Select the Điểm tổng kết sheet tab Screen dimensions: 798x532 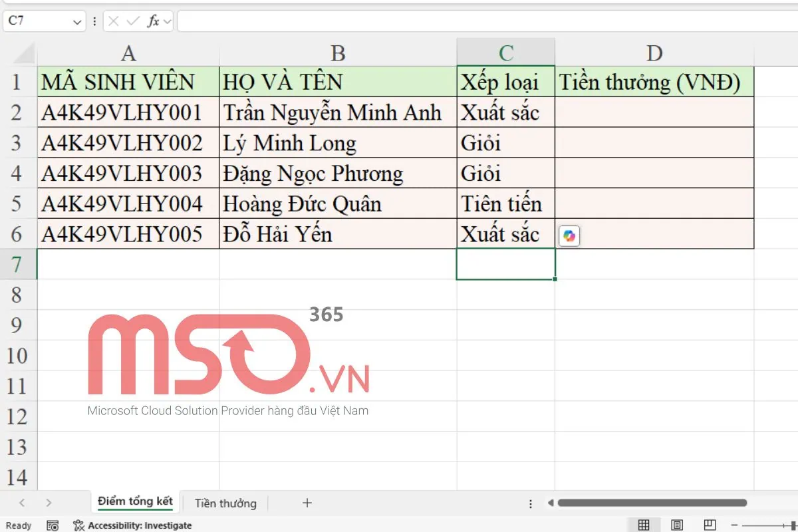(134, 503)
